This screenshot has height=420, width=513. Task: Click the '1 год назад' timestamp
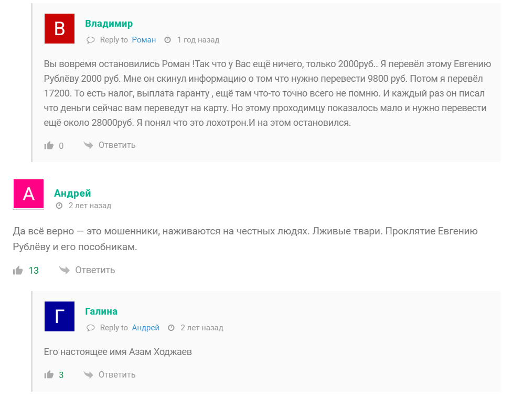[198, 40]
